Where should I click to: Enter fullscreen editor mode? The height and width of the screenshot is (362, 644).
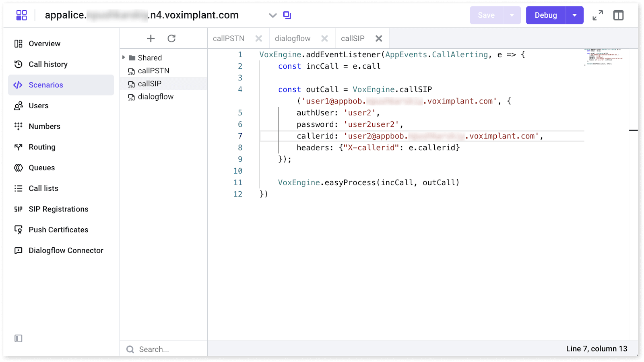tap(598, 15)
